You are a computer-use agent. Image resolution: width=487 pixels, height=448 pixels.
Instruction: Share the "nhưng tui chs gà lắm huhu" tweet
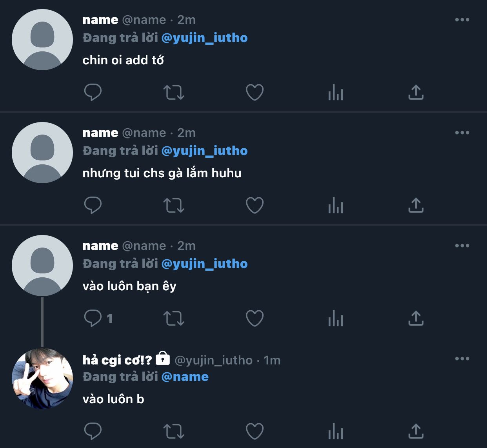(x=416, y=205)
